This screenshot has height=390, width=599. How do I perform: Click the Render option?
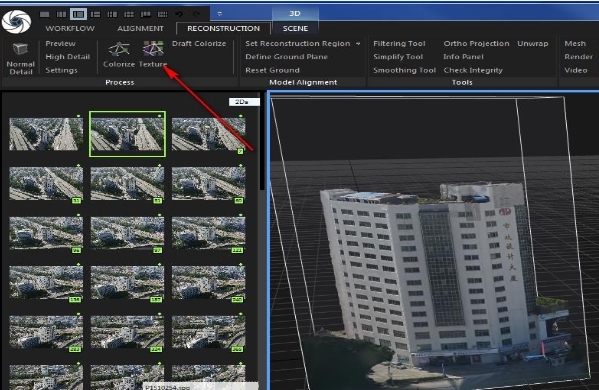click(x=578, y=57)
